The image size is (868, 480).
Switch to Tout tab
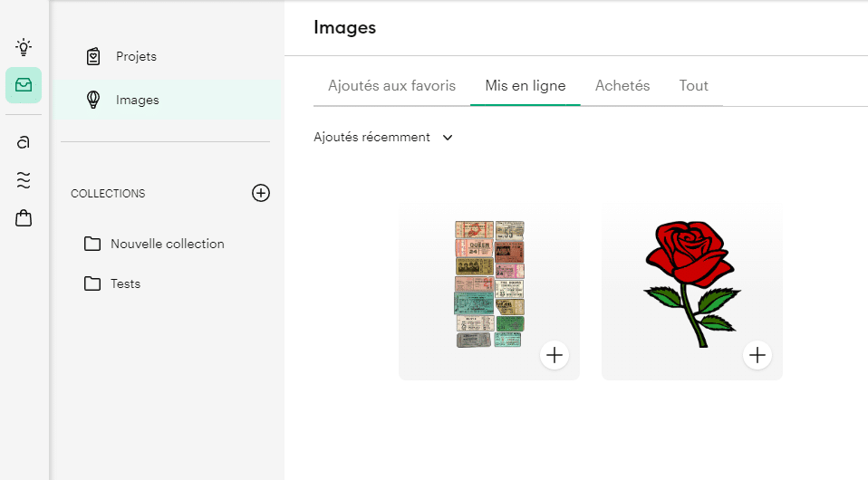694,86
